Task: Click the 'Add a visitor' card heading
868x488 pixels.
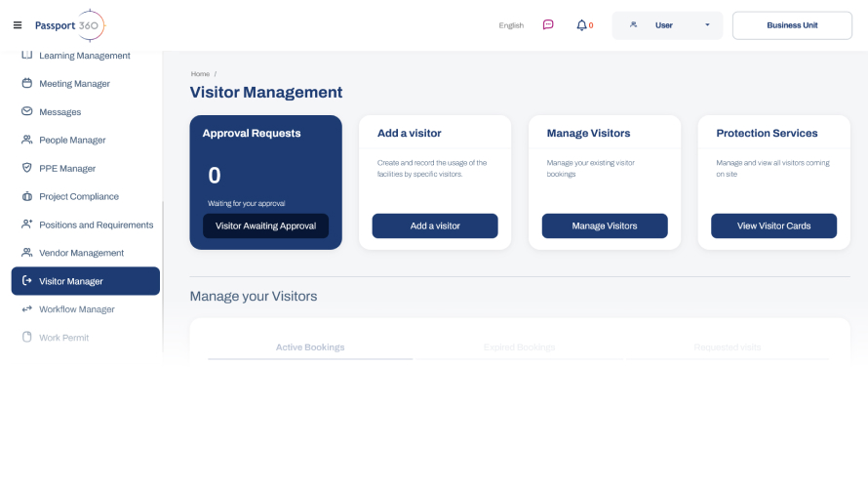Action: click(x=409, y=133)
